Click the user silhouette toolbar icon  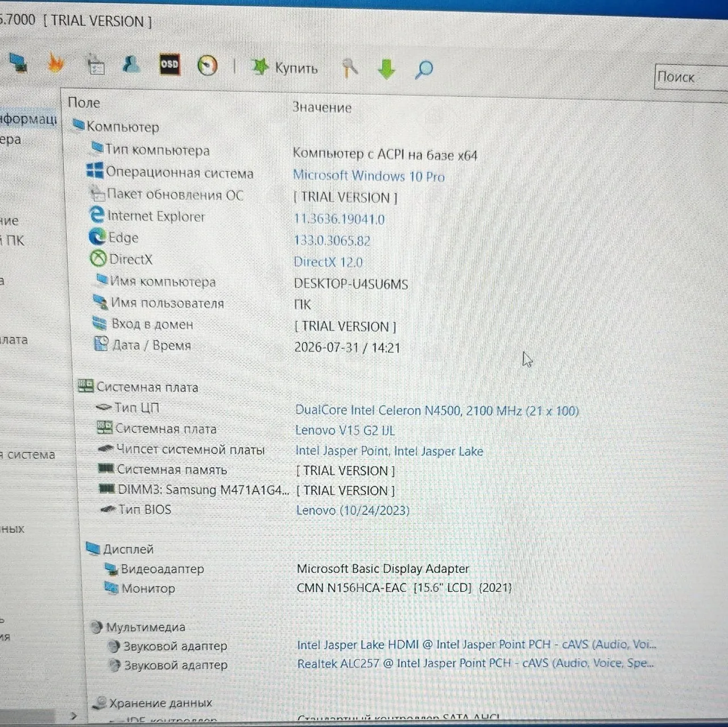click(131, 64)
